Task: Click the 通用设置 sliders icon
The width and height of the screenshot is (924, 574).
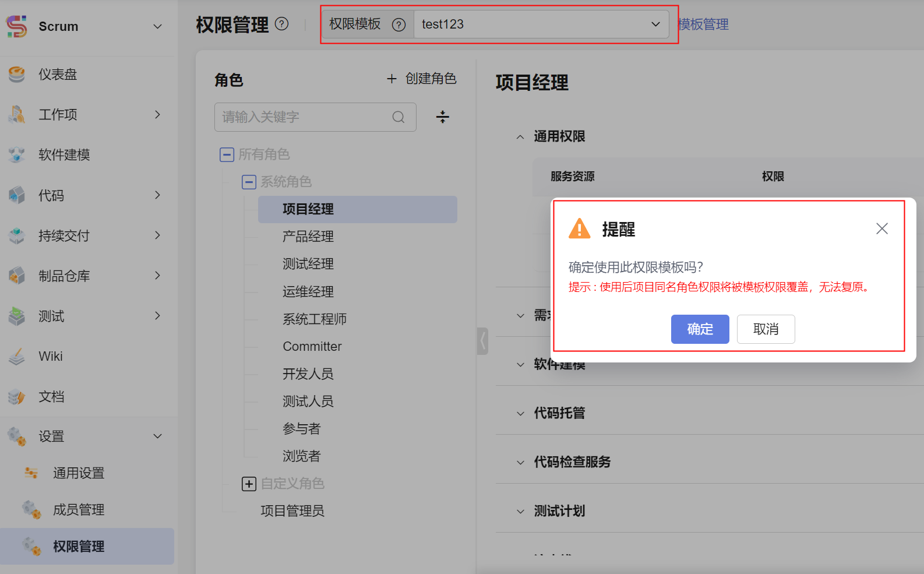Action: click(31, 473)
